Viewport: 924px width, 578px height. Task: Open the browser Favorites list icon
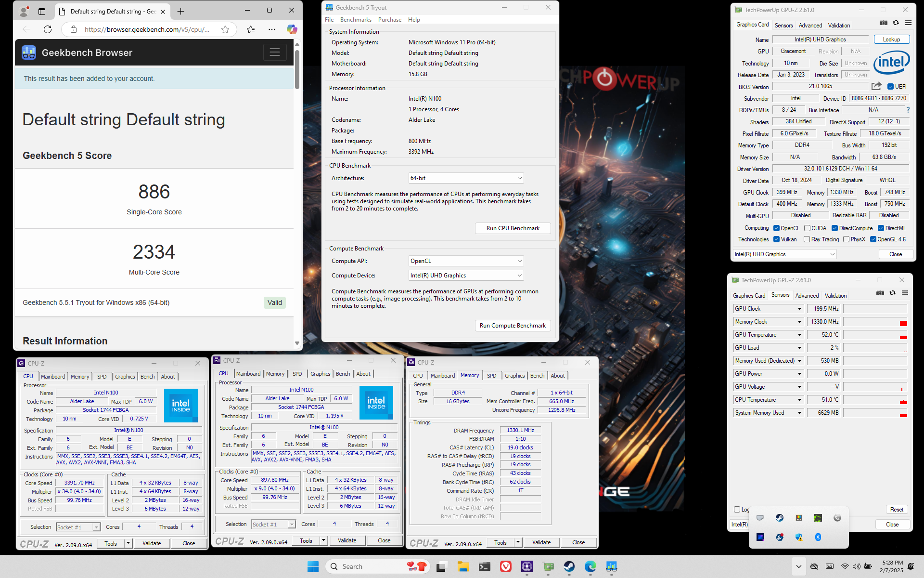[251, 29]
